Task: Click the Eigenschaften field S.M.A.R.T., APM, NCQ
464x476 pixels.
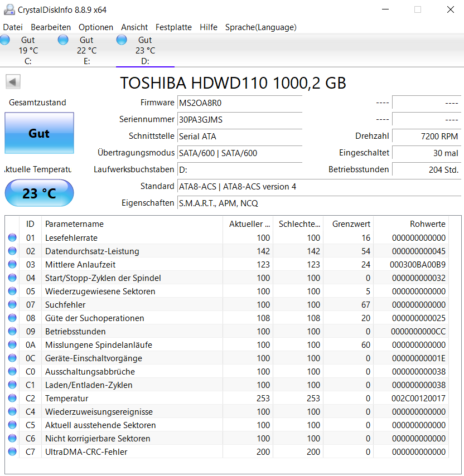Action: pyautogui.click(x=319, y=203)
